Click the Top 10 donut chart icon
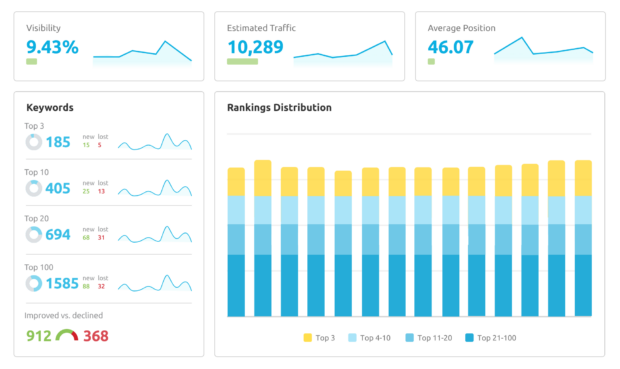The image size is (620, 369). click(x=34, y=188)
